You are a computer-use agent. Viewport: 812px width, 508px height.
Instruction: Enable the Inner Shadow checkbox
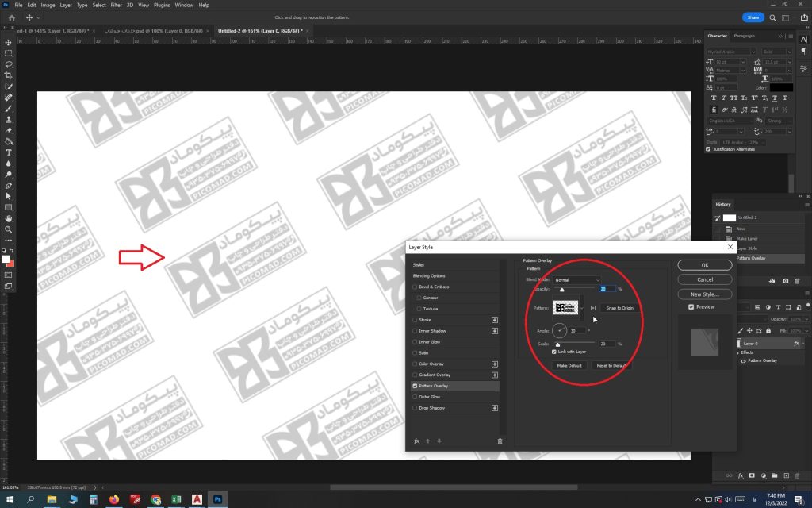click(415, 331)
